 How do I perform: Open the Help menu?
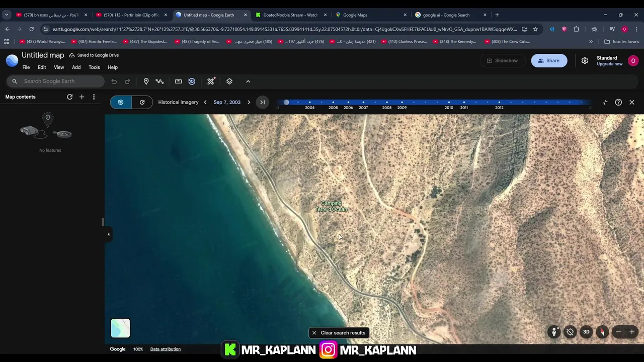113,67
